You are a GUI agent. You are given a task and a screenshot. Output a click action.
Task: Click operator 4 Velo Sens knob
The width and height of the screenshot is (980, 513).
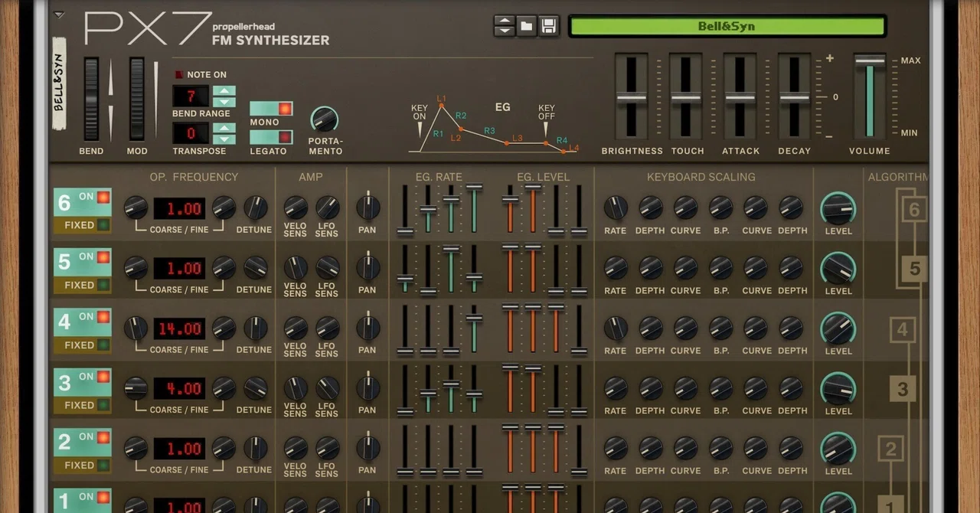tap(296, 328)
